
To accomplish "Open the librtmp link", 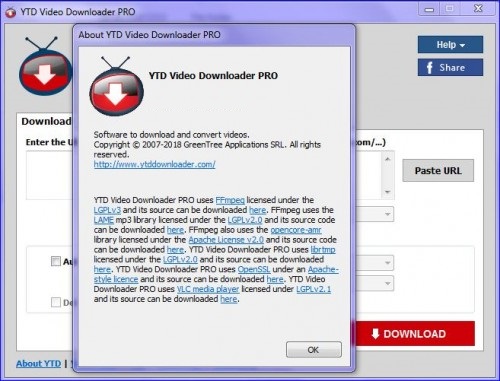I will (x=323, y=249).
